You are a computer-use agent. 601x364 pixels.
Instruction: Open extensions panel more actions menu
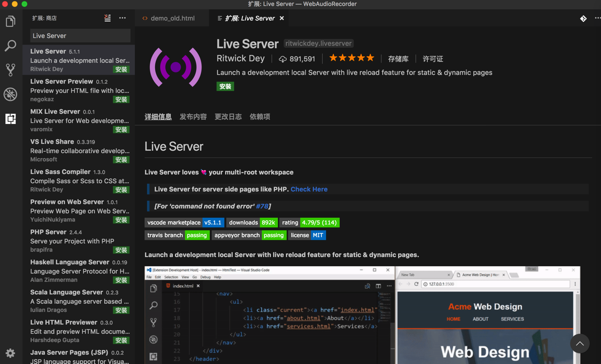pyautogui.click(x=122, y=18)
